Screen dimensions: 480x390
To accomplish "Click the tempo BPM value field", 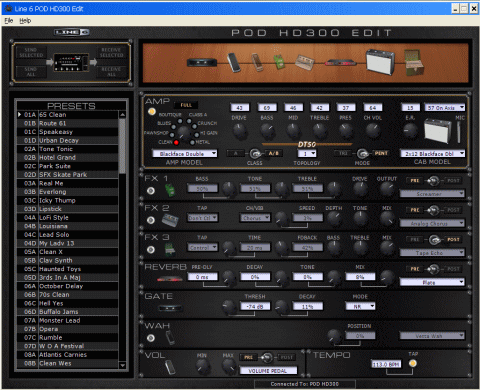I will [x=386, y=364].
